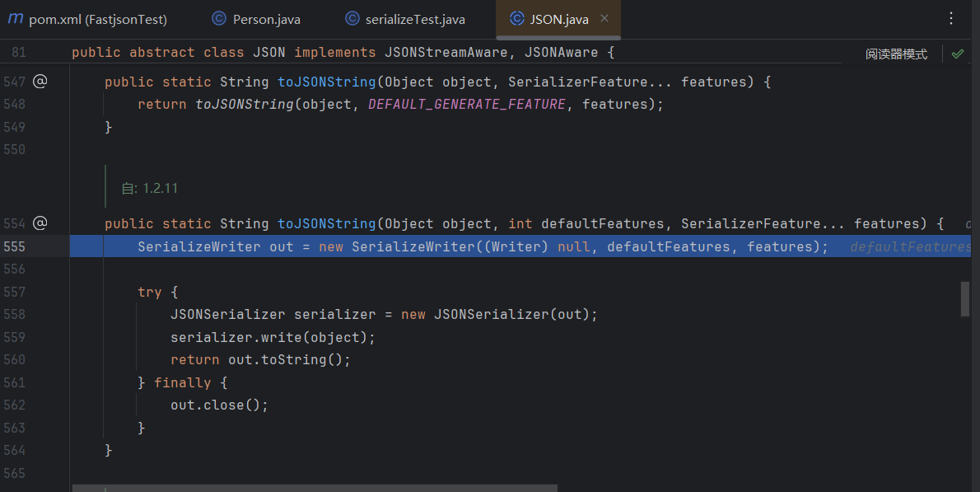
Task: Click line number 555 in the gutter
Action: pyautogui.click(x=14, y=246)
